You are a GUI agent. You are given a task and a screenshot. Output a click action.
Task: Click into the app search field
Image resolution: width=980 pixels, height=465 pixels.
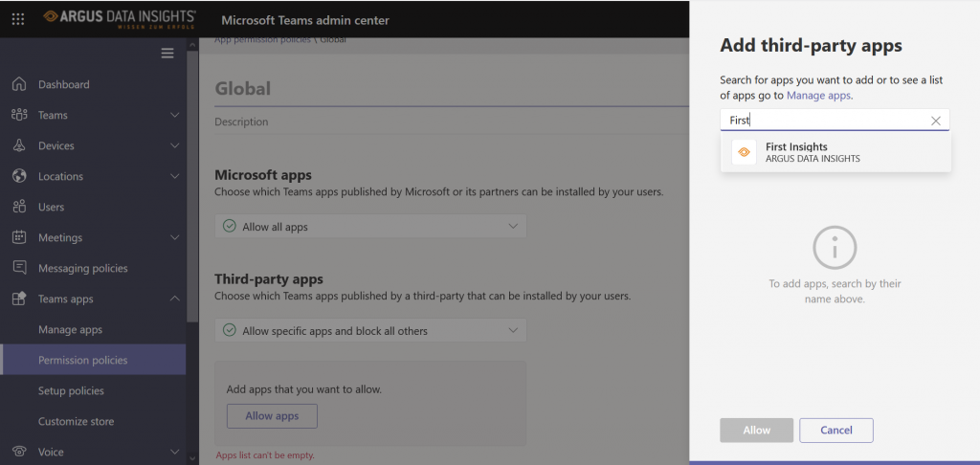tap(825, 120)
